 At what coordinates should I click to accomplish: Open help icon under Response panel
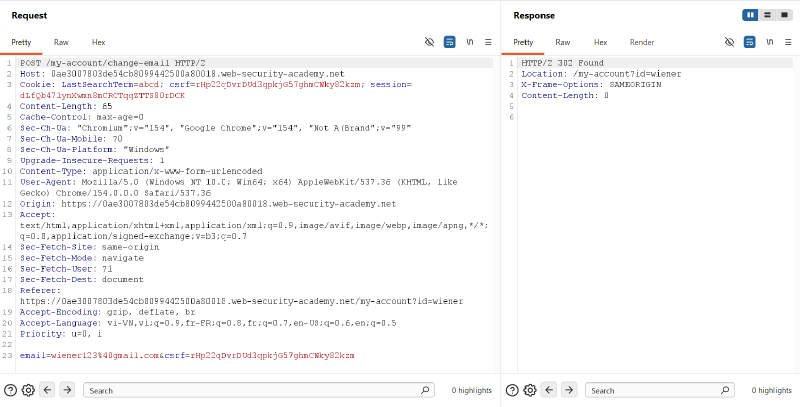point(512,391)
